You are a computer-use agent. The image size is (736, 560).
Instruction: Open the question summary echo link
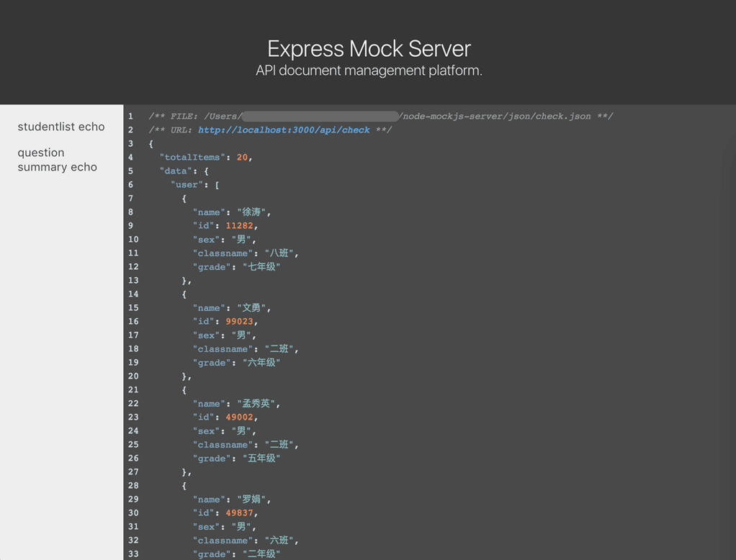(57, 160)
